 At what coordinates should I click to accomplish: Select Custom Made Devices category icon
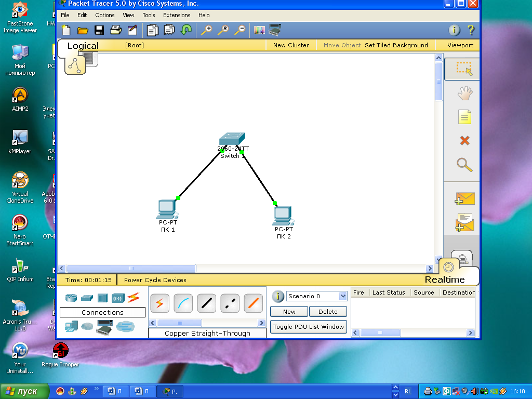[104, 327]
